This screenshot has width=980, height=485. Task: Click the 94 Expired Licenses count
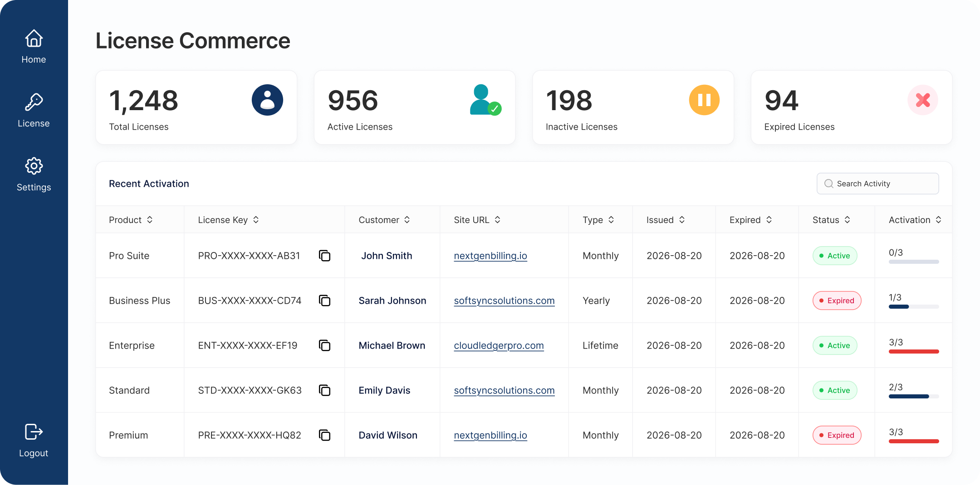782,101
